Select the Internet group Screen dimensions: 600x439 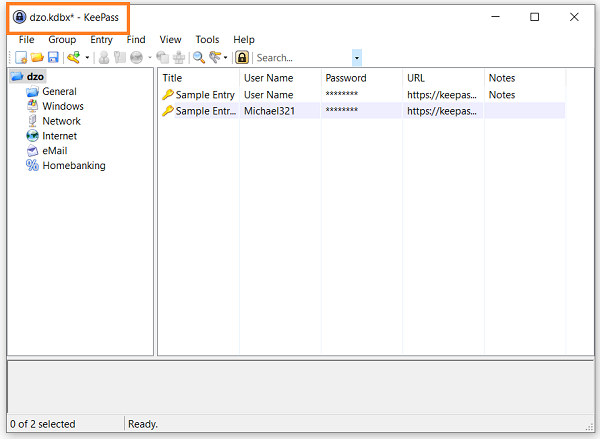coord(59,136)
